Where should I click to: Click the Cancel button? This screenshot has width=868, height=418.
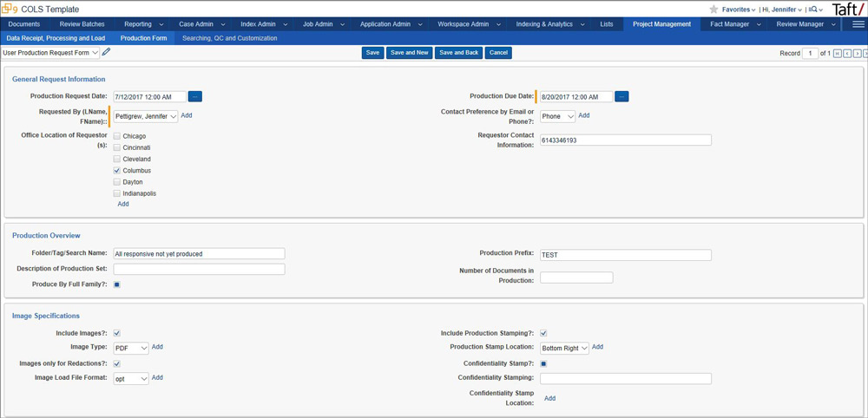(498, 53)
